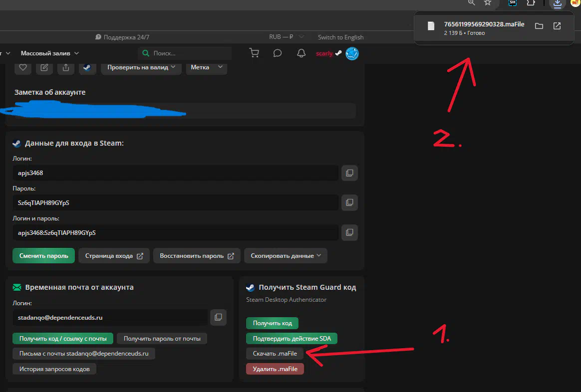Open the shopping cart icon
The image size is (581, 392).
pyautogui.click(x=254, y=53)
